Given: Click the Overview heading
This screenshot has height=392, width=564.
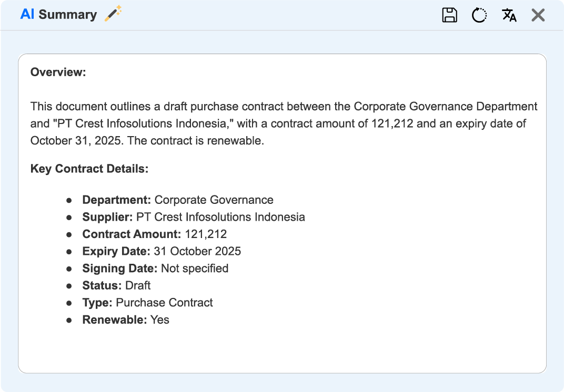Looking at the screenshot, I should click(58, 72).
